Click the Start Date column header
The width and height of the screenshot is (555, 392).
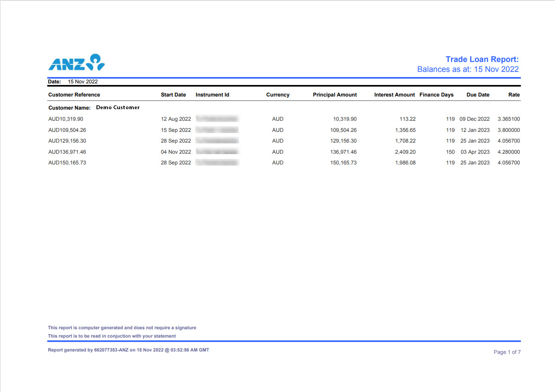[x=173, y=95]
